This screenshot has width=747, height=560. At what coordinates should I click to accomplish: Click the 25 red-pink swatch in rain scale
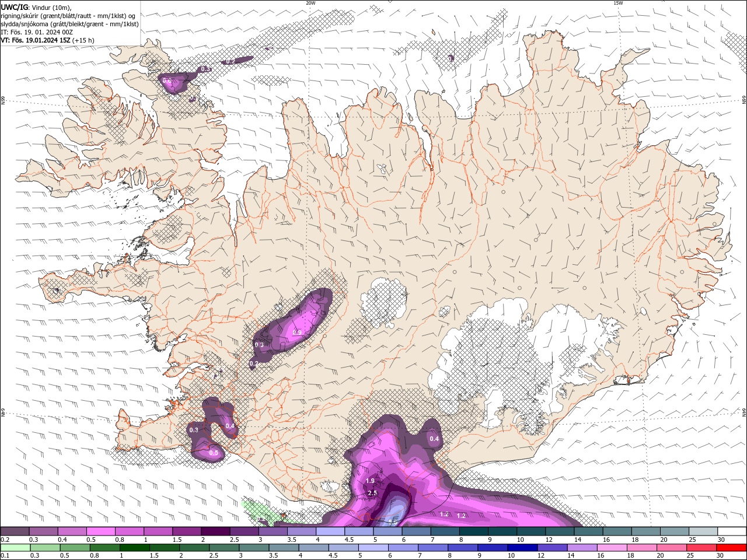pyautogui.click(x=701, y=548)
